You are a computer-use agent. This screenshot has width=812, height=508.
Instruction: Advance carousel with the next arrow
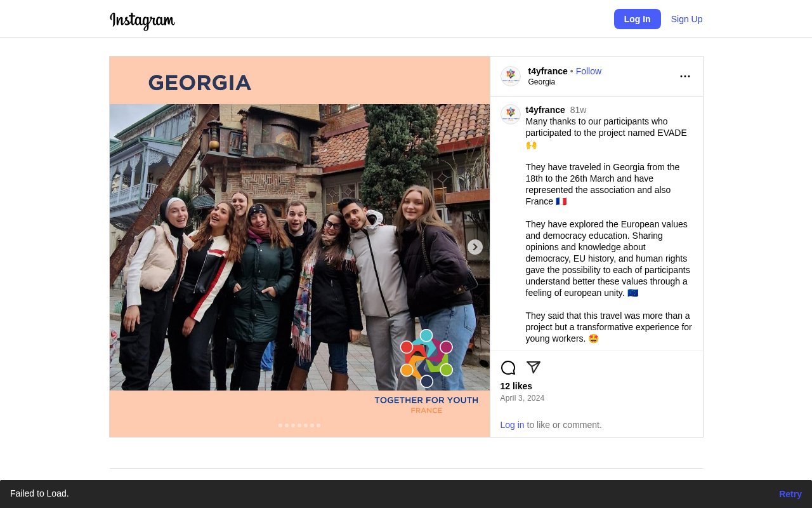click(475, 247)
